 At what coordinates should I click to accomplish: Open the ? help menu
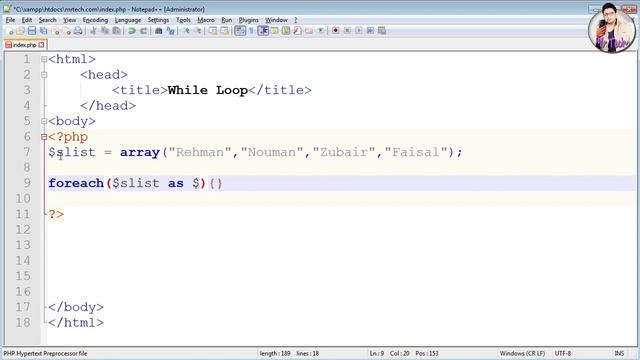[x=296, y=20]
